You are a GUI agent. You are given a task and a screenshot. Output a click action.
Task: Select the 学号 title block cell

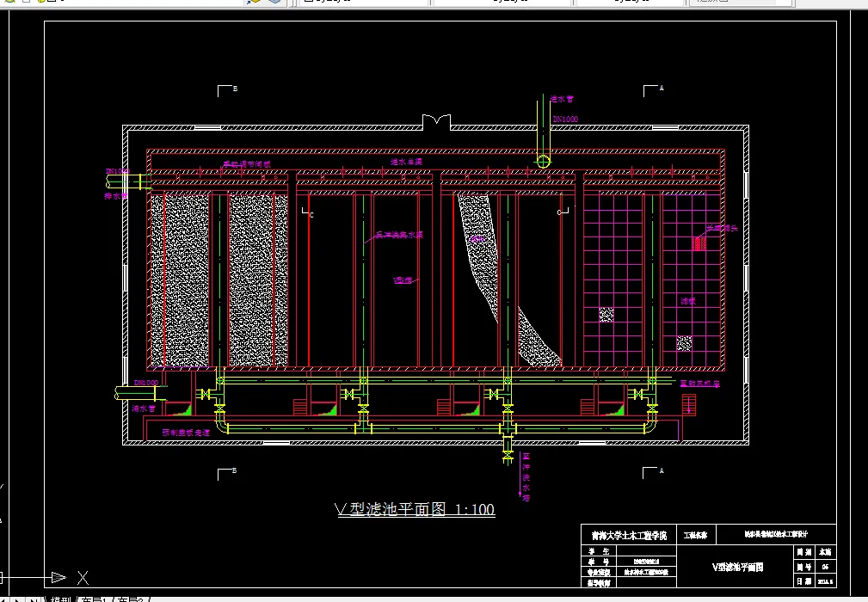click(x=599, y=562)
